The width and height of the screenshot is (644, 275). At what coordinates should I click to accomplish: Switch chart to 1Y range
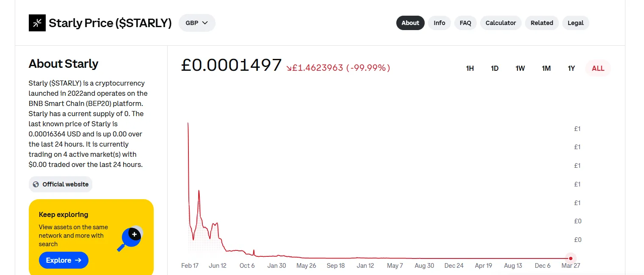[571, 68]
